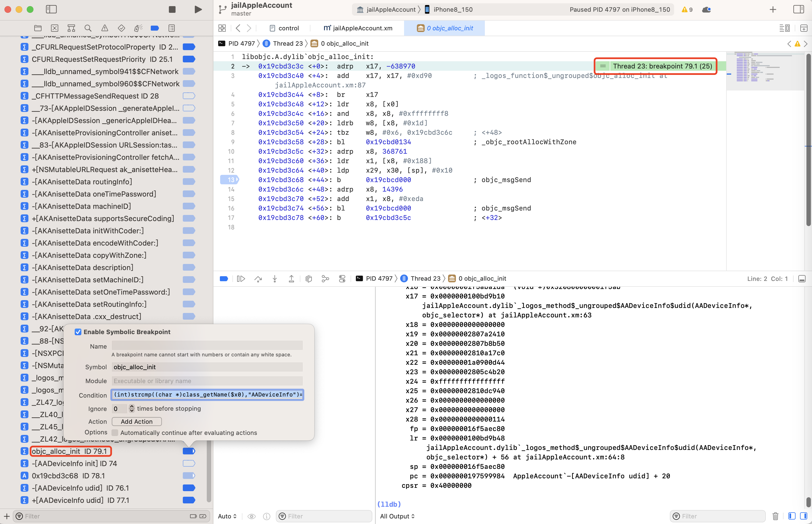Open the report navigator
812x524 pixels.
click(172, 28)
